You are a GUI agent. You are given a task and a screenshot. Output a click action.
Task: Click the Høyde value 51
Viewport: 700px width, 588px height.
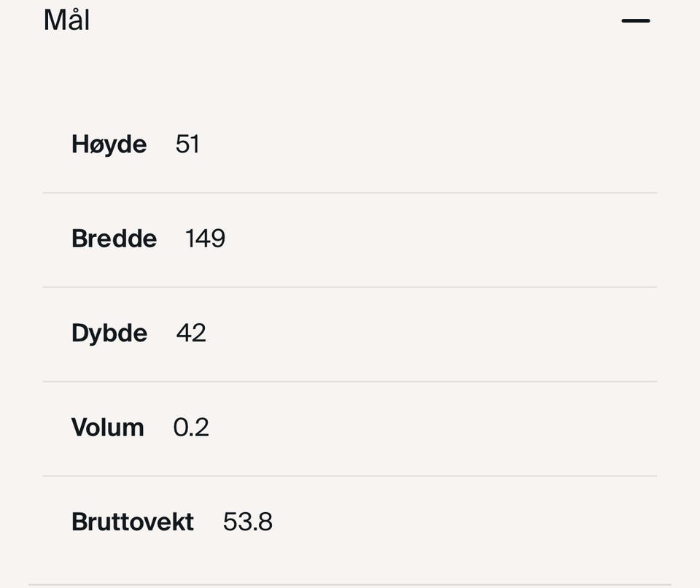pos(187,144)
